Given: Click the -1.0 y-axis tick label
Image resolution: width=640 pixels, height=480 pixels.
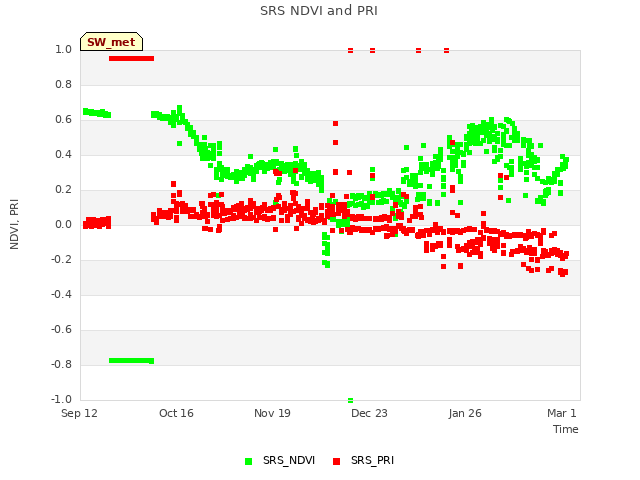Looking at the screenshot, I should pos(61,399).
